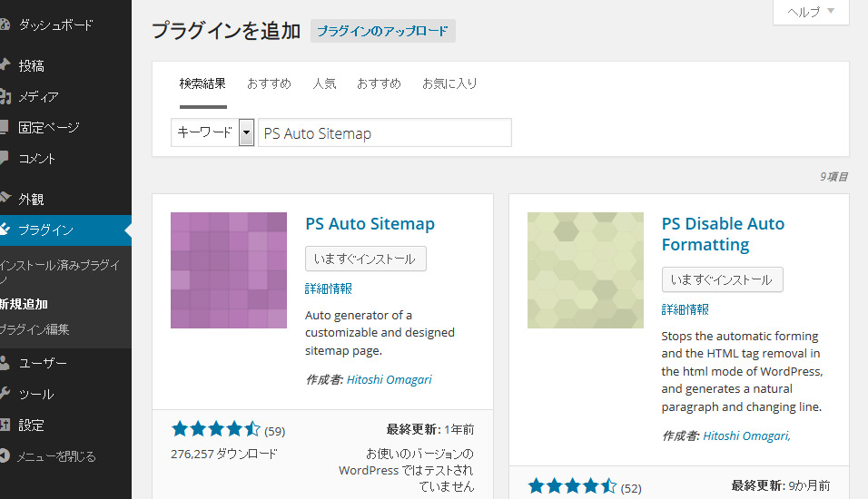Switch to the first おすすめ tab
The image size is (868, 499).
tap(269, 83)
